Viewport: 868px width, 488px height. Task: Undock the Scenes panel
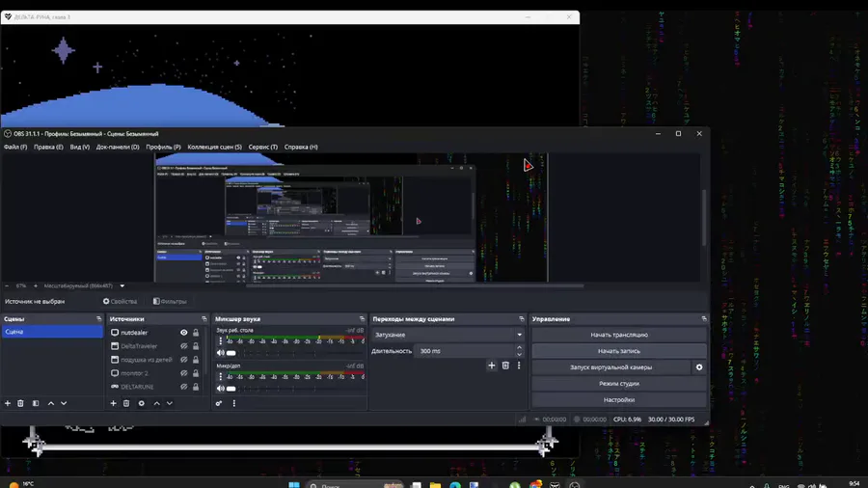click(x=98, y=318)
